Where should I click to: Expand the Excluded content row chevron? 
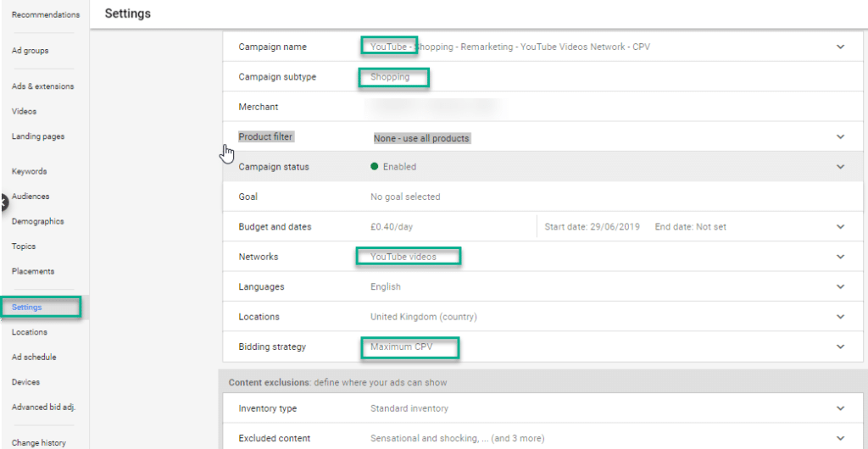(x=841, y=439)
